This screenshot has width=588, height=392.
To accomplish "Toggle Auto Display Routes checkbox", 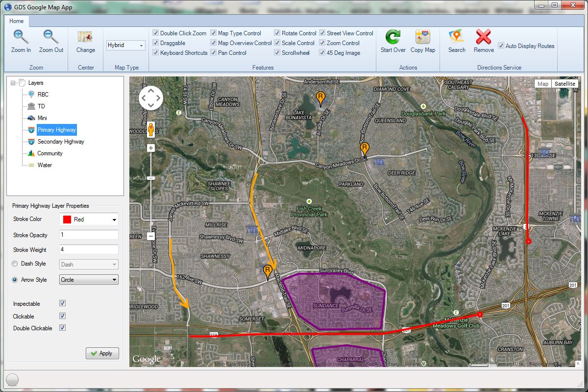I will click(x=501, y=46).
